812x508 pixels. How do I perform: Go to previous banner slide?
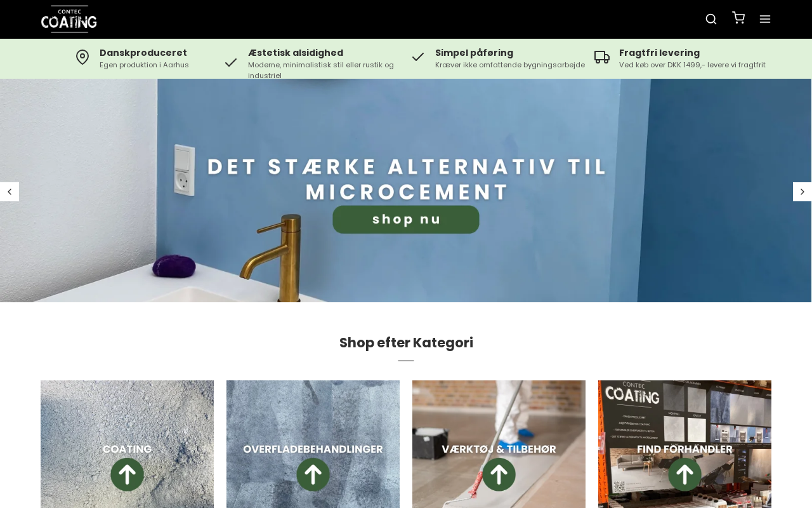(x=10, y=192)
